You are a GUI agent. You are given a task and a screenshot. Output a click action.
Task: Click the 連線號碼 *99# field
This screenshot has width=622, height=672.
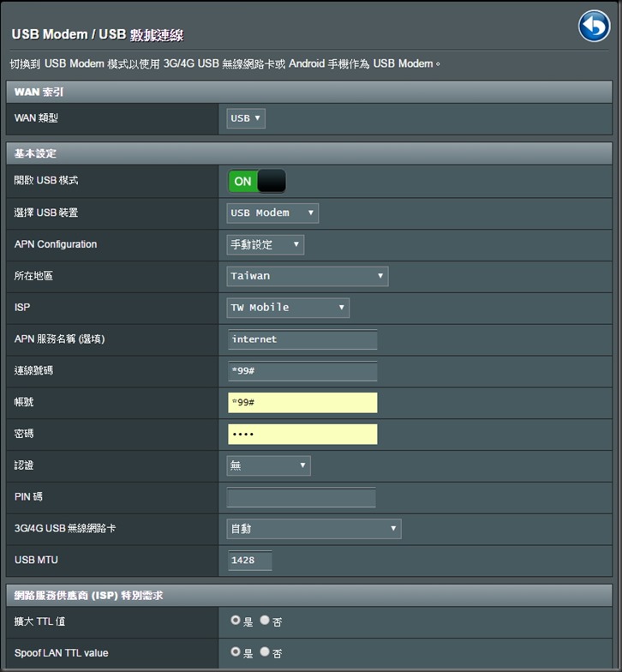pyautogui.click(x=302, y=371)
